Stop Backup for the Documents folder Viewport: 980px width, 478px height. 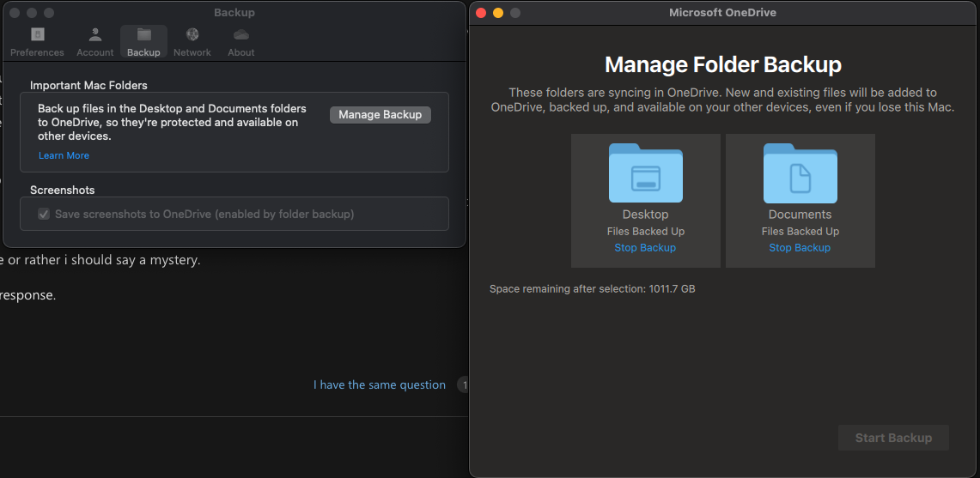[x=800, y=248]
